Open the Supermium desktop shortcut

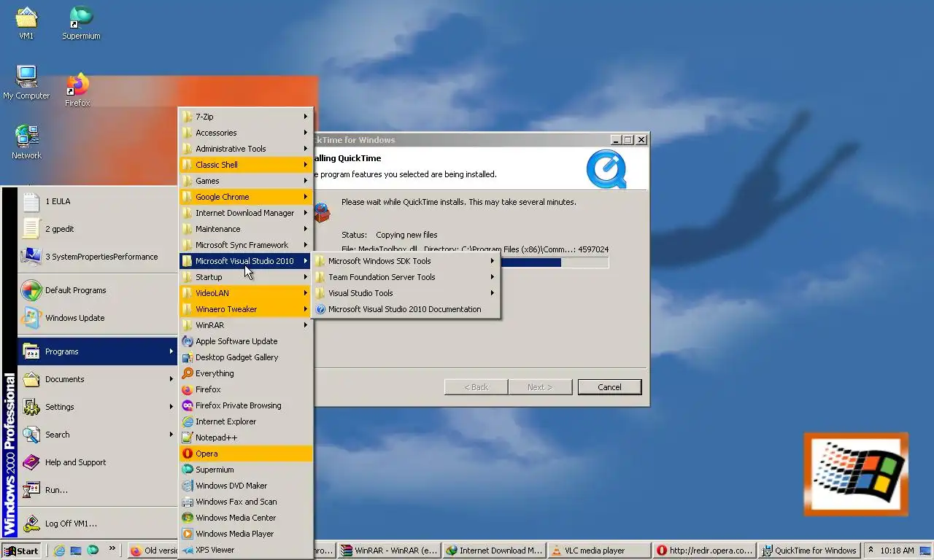coord(81,23)
